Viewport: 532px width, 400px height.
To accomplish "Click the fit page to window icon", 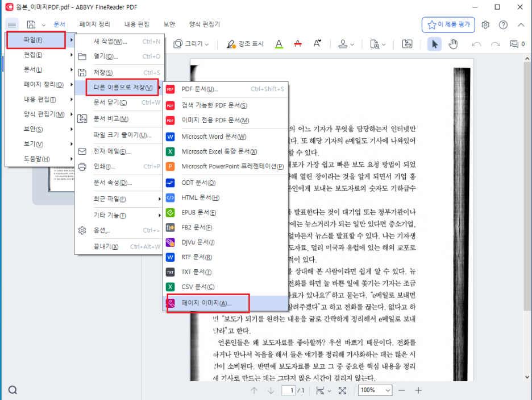I will 342,390.
